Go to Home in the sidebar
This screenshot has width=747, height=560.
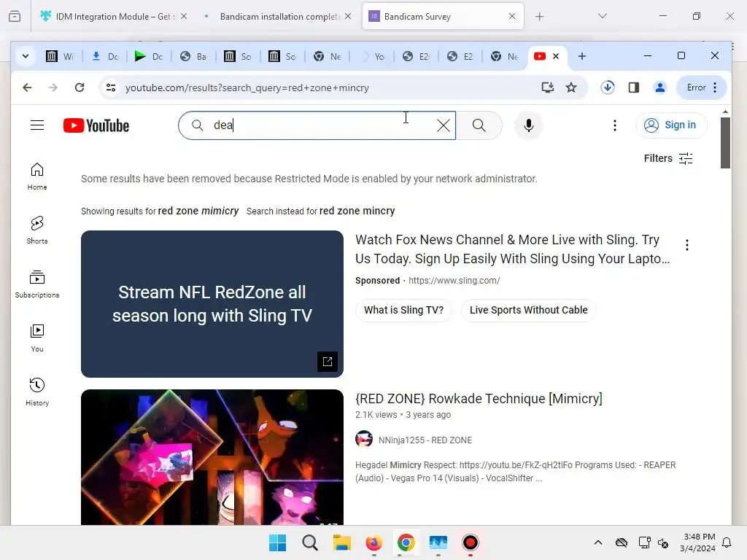click(37, 176)
